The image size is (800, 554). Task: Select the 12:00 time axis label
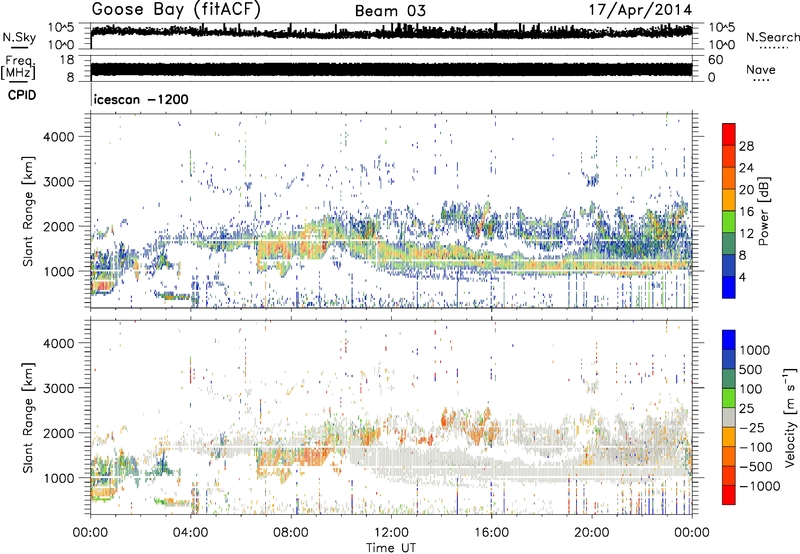tap(391, 533)
